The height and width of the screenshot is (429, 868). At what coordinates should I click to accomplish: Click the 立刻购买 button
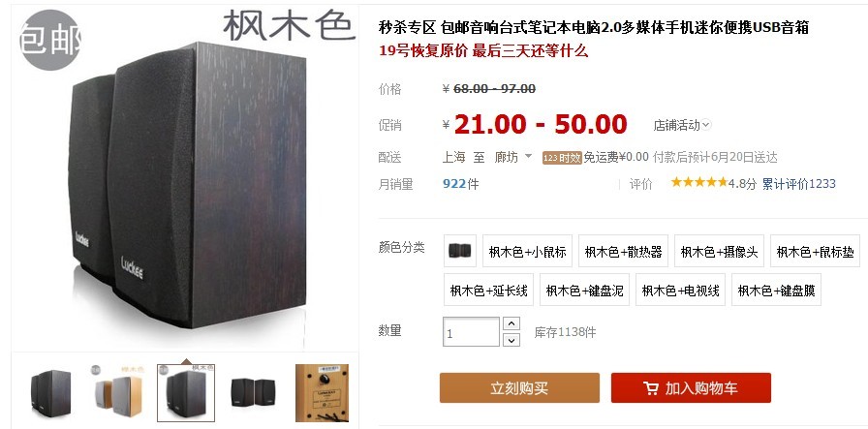(x=519, y=388)
